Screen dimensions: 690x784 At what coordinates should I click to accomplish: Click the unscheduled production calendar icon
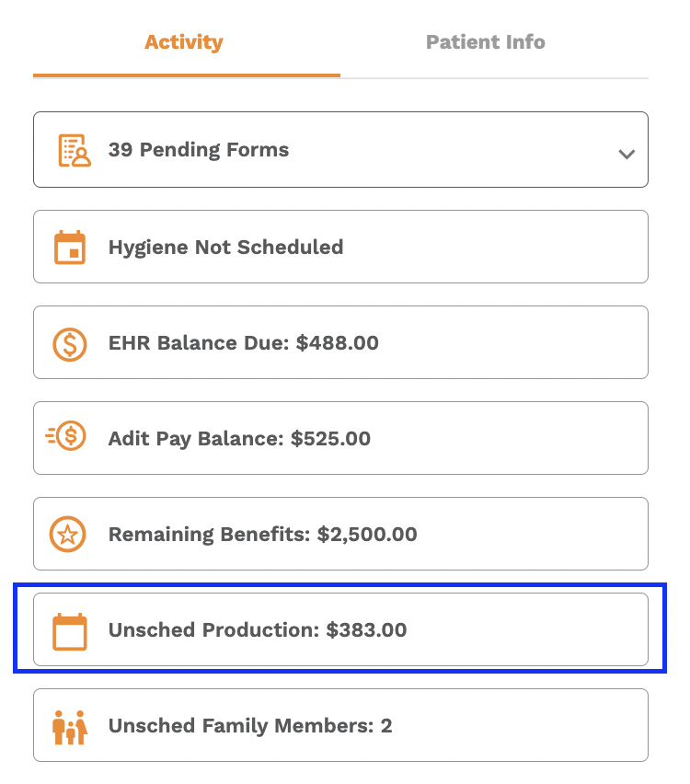[70, 631]
